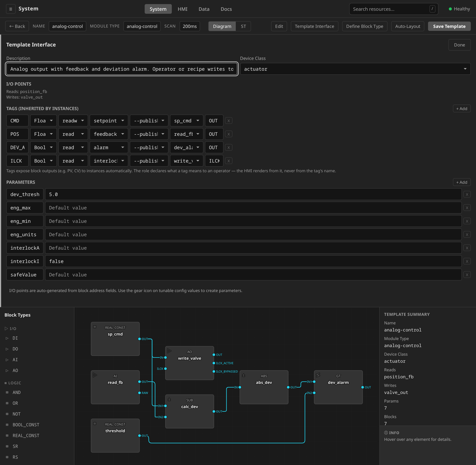The image size is (476, 465).
Task: Click the Edit button
Action: (279, 26)
